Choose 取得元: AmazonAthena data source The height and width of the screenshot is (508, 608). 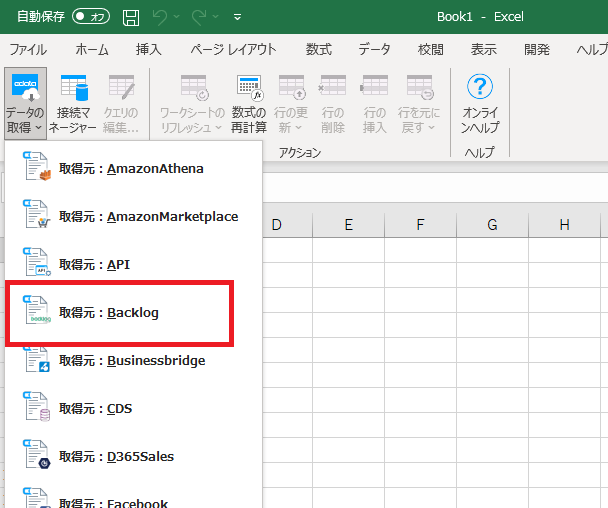pos(133,169)
